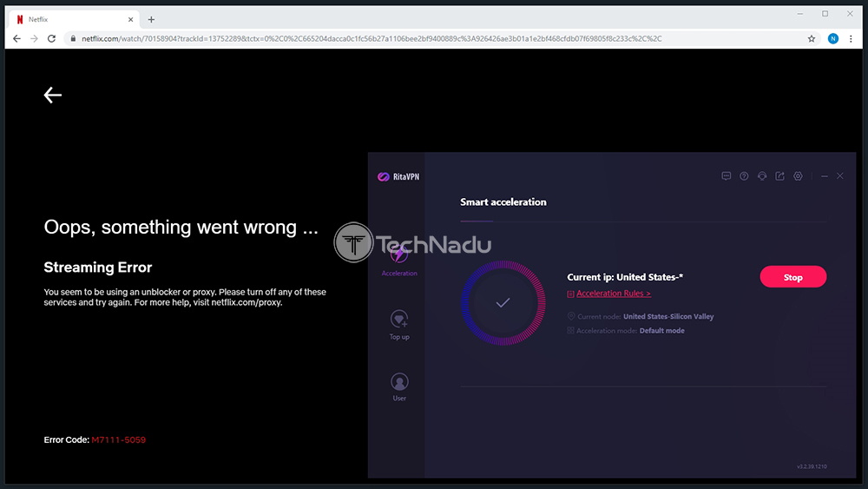The image size is (868, 489).
Task: Minimize the Chrome window
Action: [800, 14]
